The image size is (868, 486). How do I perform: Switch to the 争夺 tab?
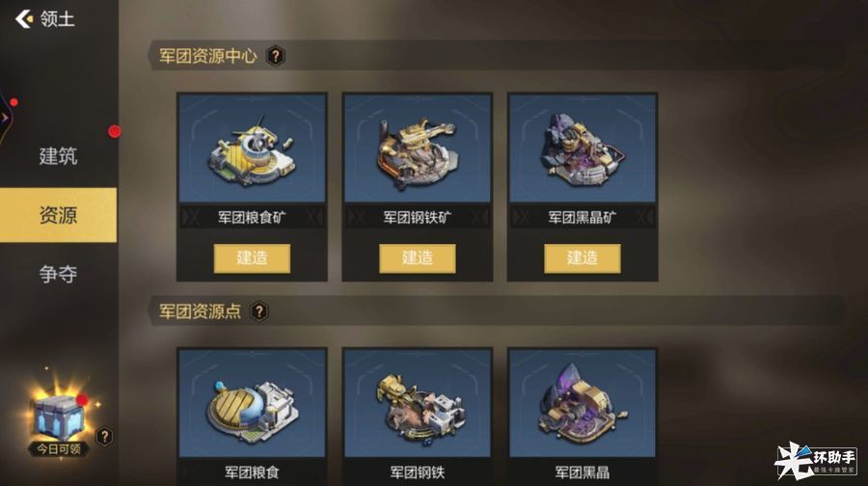pos(58,274)
